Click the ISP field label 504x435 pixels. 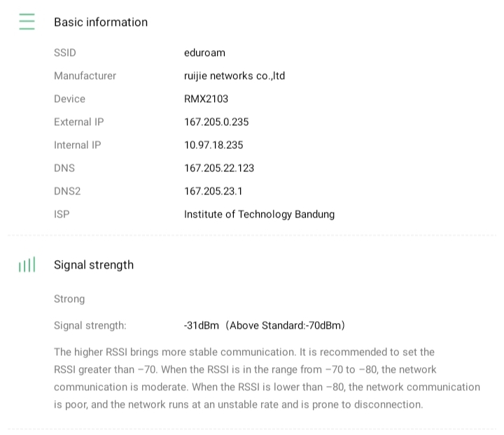[62, 215]
